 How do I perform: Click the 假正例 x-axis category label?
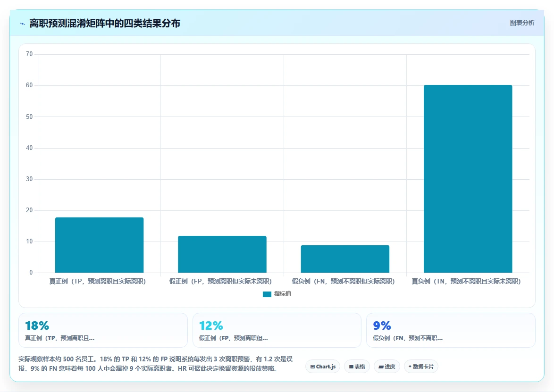pyautogui.click(x=220, y=282)
